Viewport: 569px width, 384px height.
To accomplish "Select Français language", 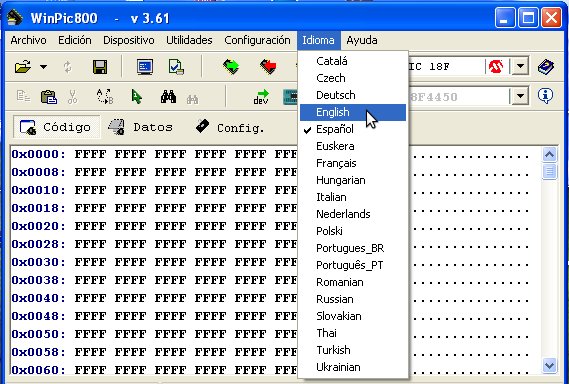I will (353, 163).
